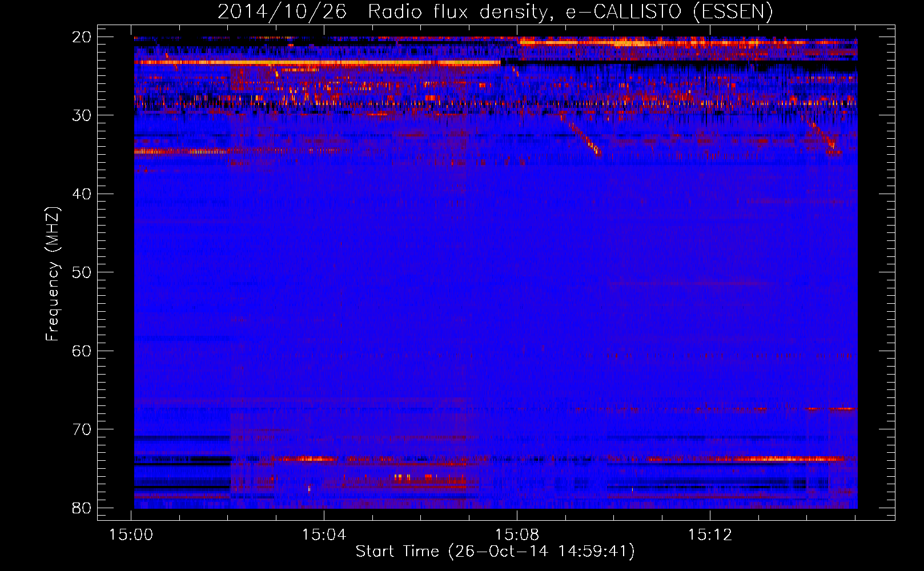The image size is (924, 571).
Task: Select the 15:08 time tick label
Action: pos(517,535)
